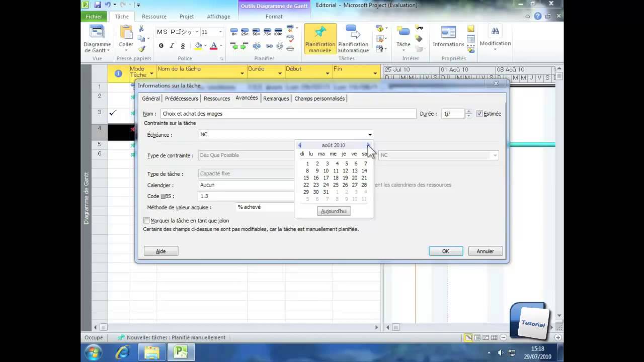
Task: Open the Prédécesseurs dialog tab
Action: [182, 99]
